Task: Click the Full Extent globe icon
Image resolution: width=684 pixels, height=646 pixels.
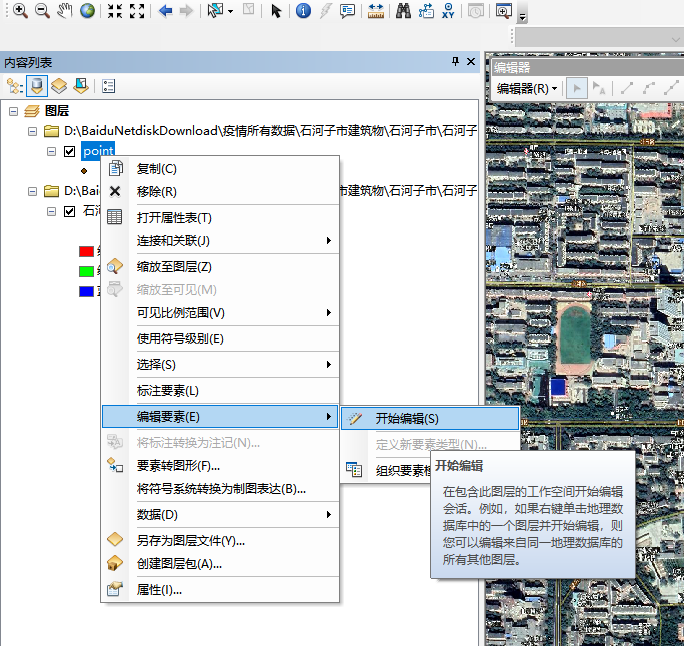Action: pos(87,10)
